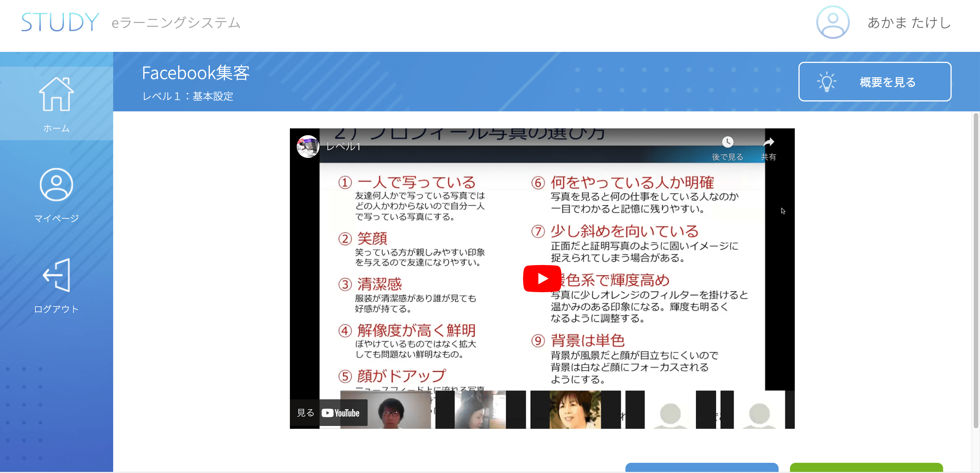This screenshot has width=980, height=473.
Task: Click the green button at page bottom
Action: (866, 468)
